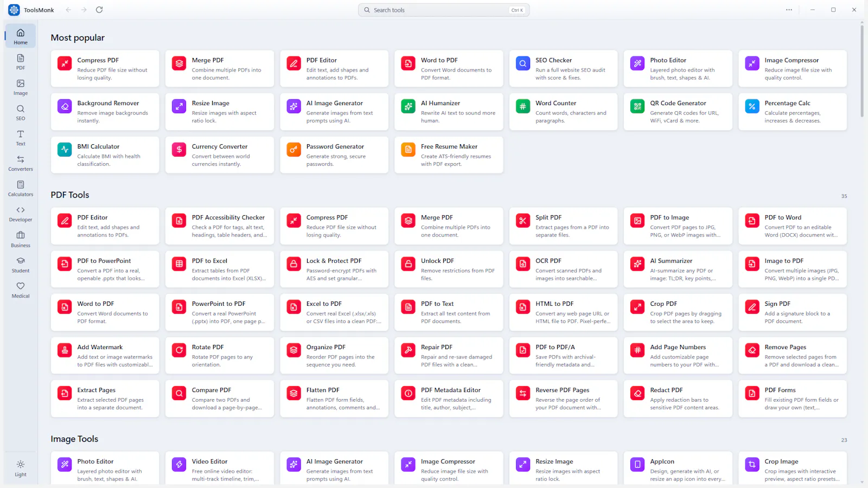Screen dimensions: 868x488
Task: Click the PDF Tools section heading
Action: tap(70, 195)
